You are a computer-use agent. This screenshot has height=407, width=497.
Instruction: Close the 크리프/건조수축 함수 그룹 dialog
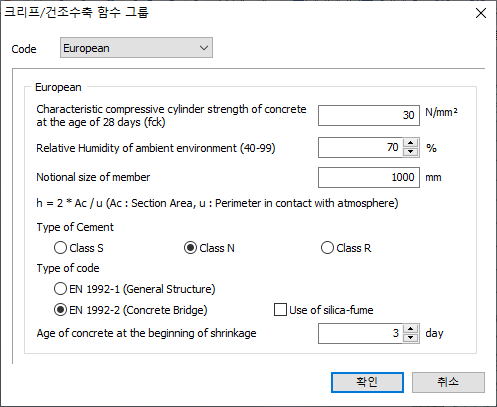pos(481,13)
